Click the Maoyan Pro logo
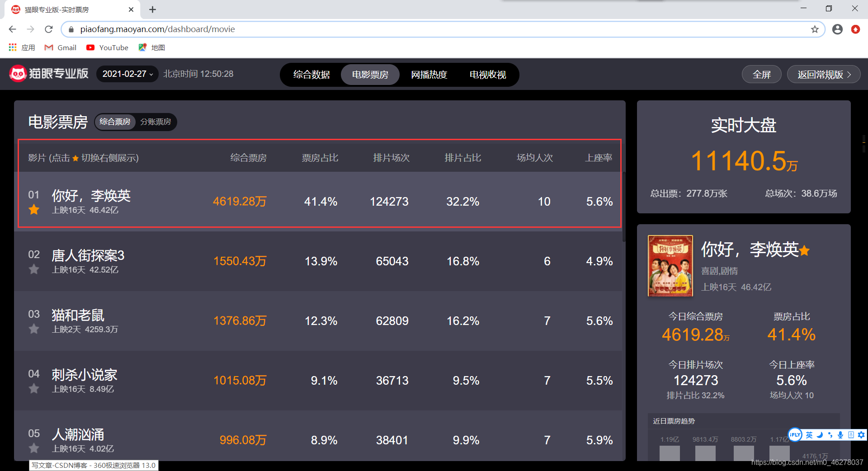This screenshot has height=471, width=868. point(49,73)
